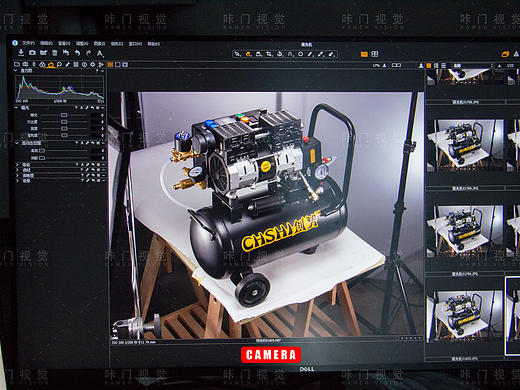Screen dimensions: 520x390
Task: Select the Crop cursor tool
Action: tap(269, 54)
